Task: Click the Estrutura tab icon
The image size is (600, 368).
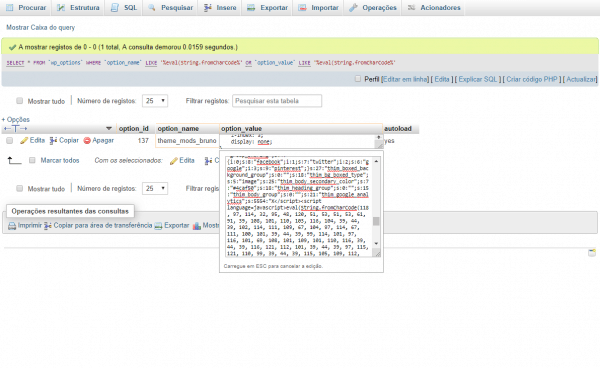Action: (x=61, y=8)
